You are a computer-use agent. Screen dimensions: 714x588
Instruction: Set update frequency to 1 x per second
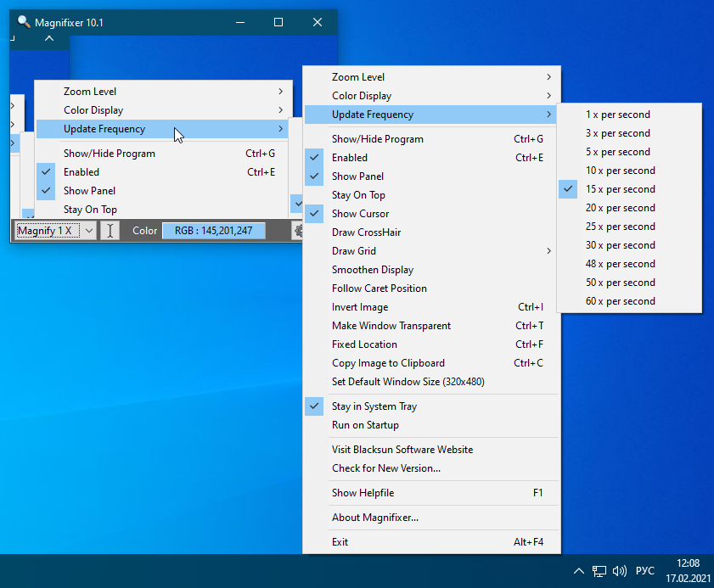click(629, 115)
